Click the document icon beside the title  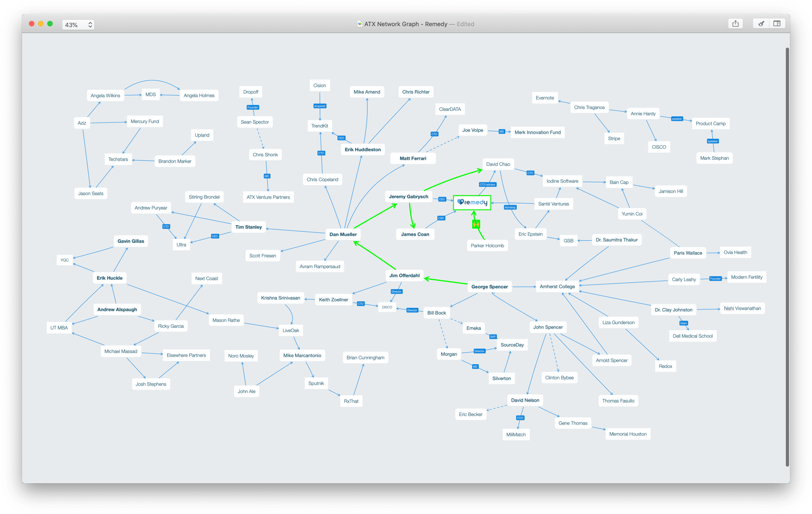tap(359, 24)
